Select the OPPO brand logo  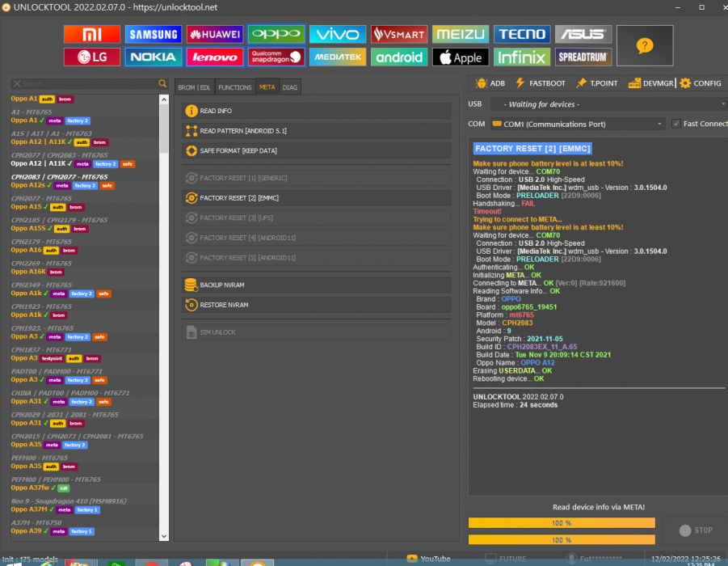tap(276, 35)
